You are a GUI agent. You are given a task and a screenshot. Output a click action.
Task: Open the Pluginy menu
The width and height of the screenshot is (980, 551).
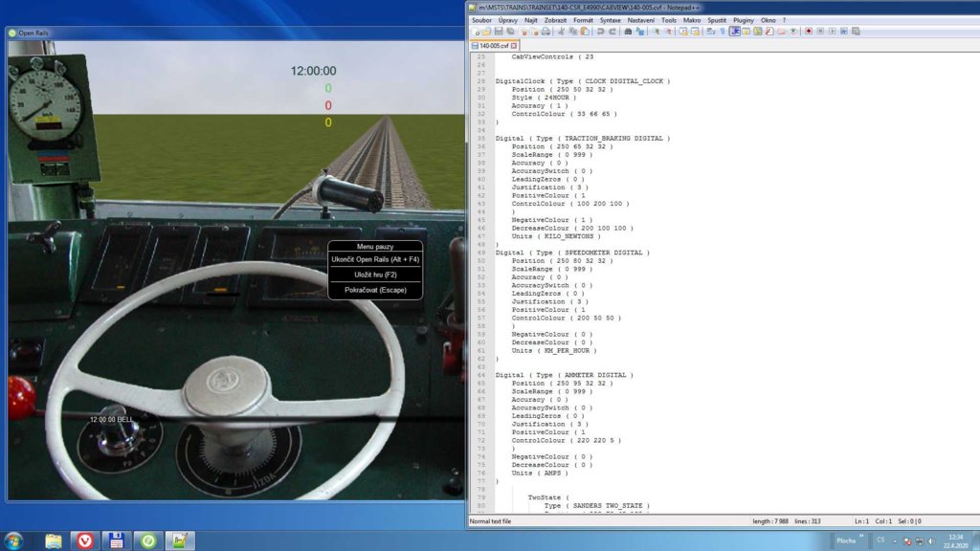[x=743, y=19]
